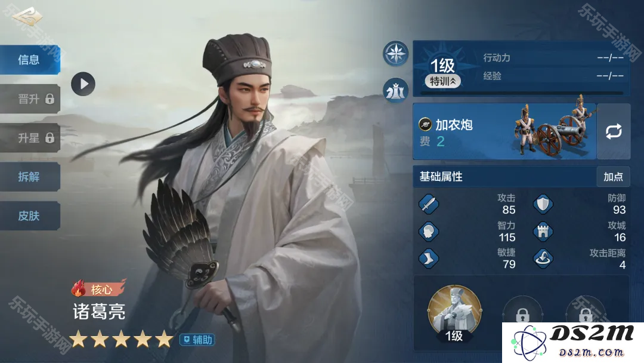The width and height of the screenshot is (644, 363).
Task: Click the sword 攻击 attribute icon
Action: coord(428,204)
